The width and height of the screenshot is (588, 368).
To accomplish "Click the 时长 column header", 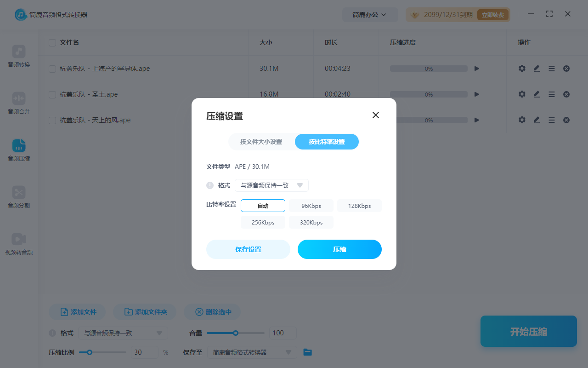I will [x=331, y=42].
